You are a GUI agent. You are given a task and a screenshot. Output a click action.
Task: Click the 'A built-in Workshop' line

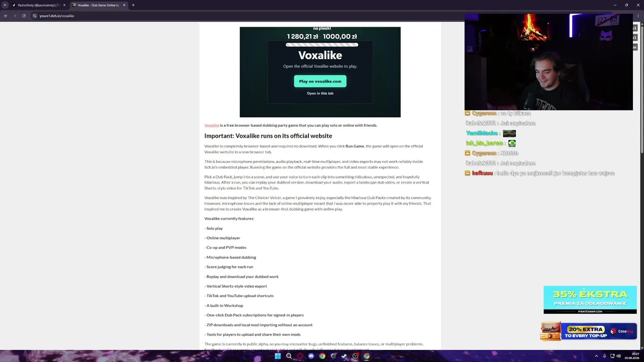223,306
